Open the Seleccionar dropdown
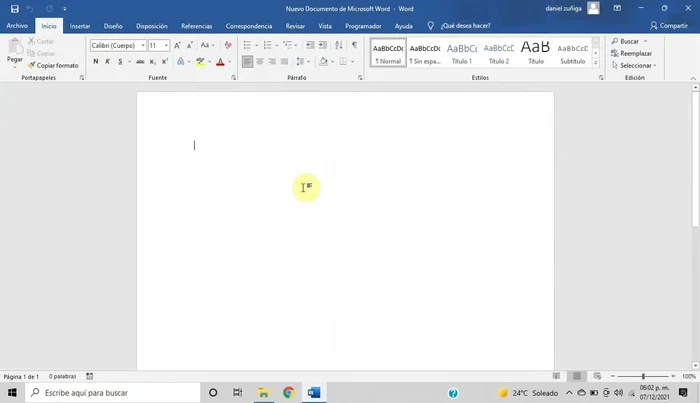Viewport: 700px width, 403px height. pyautogui.click(x=634, y=66)
